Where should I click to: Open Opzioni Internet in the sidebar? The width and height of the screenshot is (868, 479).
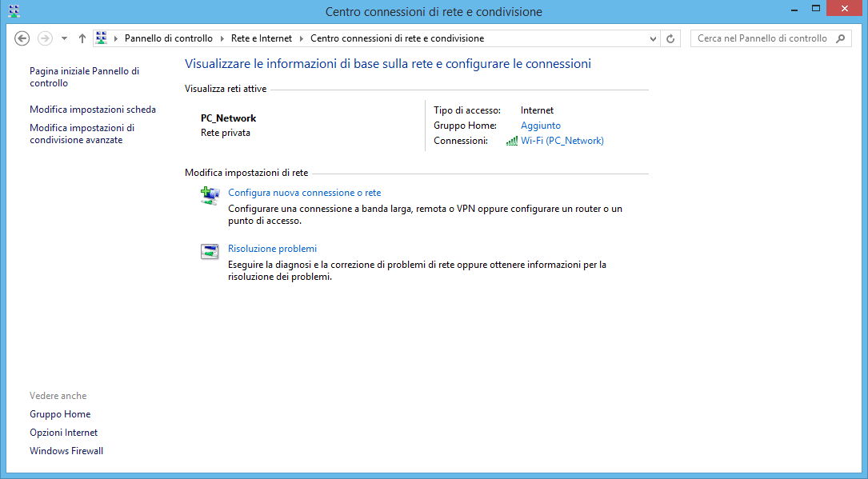(63, 432)
